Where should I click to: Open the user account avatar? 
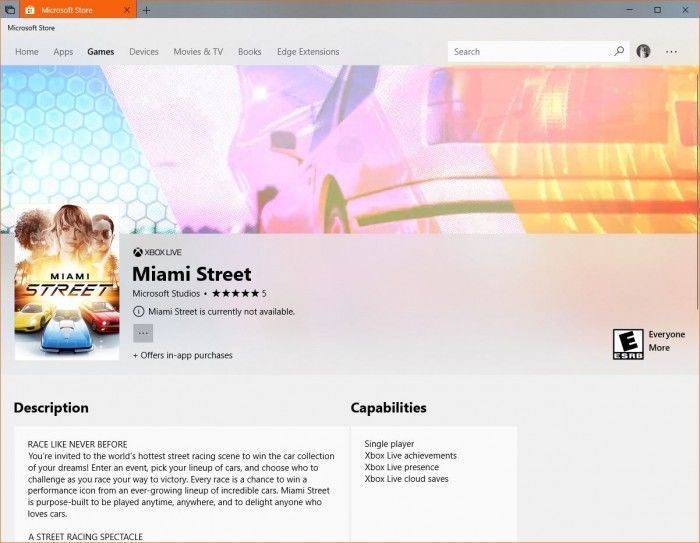(643, 52)
